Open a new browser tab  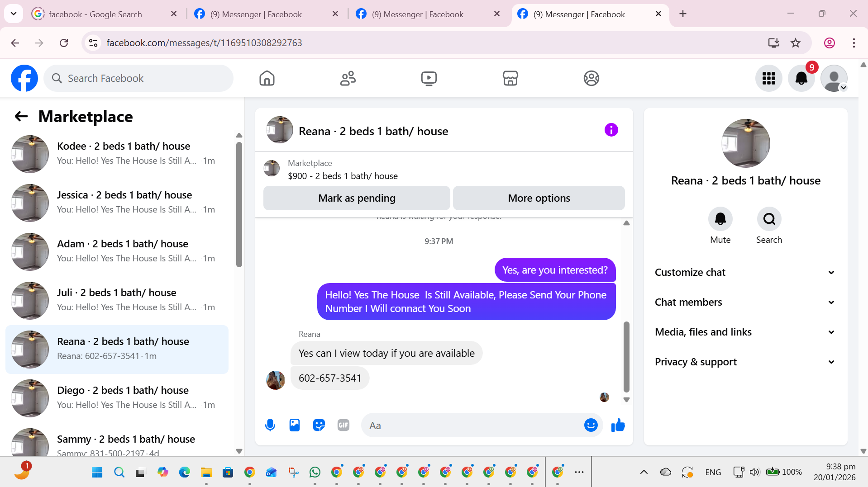[683, 14]
